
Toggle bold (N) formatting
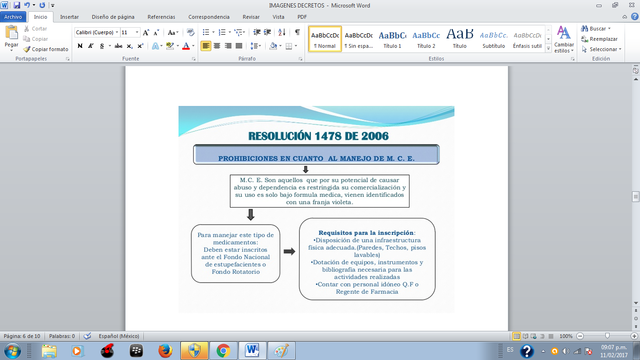pos(80,46)
